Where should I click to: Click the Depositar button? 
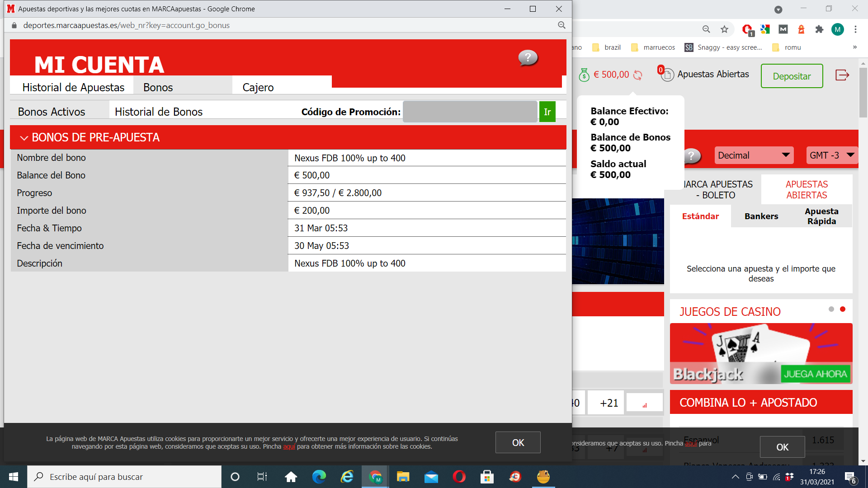click(x=792, y=76)
